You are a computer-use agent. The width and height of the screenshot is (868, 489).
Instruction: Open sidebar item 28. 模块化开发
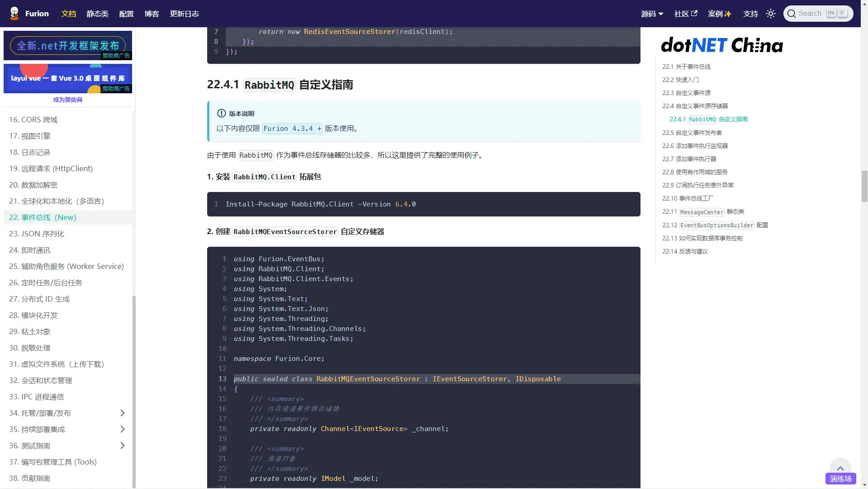click(68, 315)
